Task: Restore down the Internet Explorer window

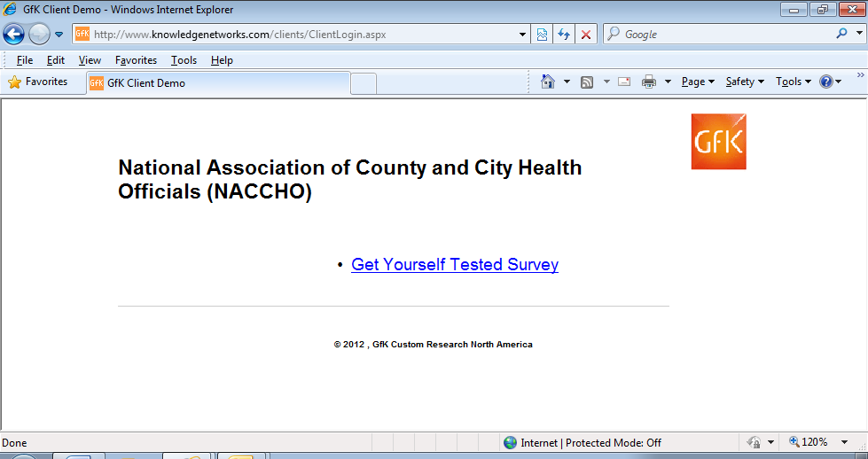Action: (x=823, y=10)
